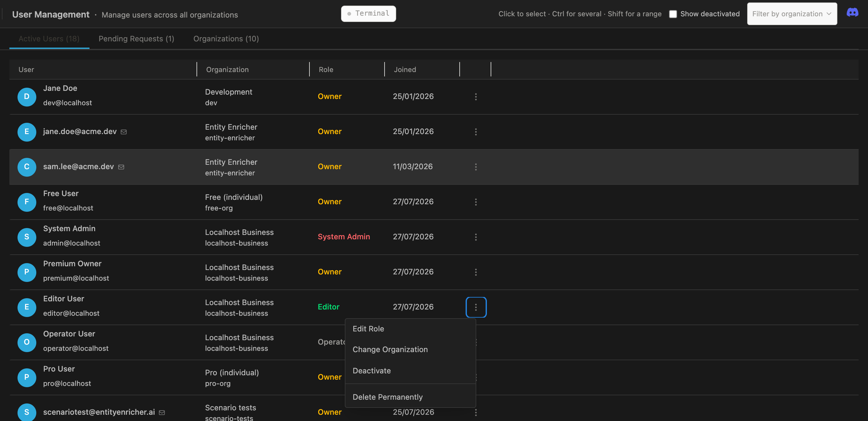The height and width of the screenshot is (421, 868).
Task: Click the P avatar of Pro User
Action: (27, 377)
